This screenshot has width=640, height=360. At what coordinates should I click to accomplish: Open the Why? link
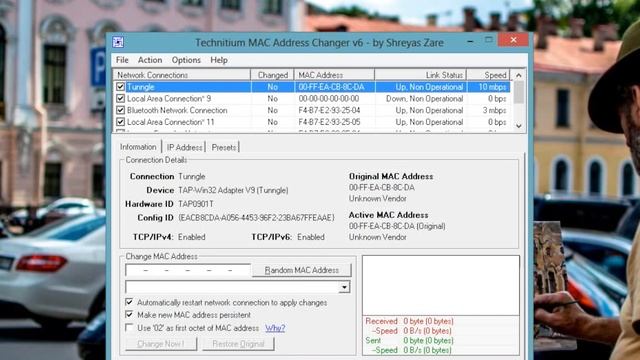275,328
